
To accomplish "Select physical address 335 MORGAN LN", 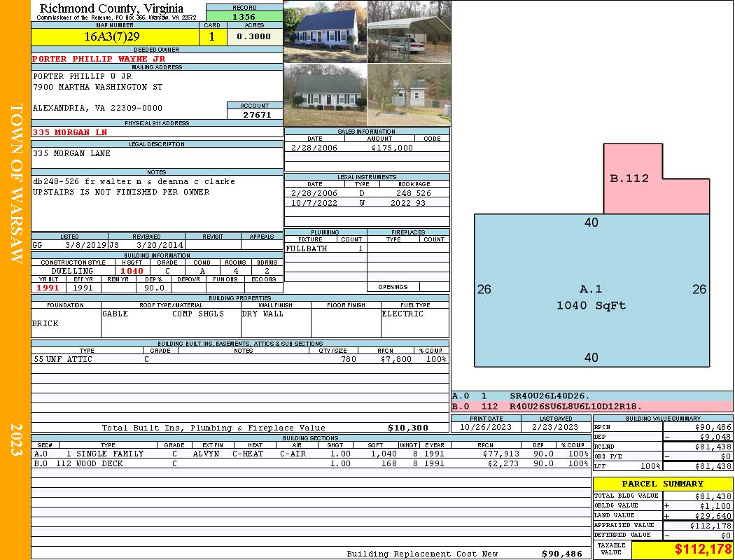I will point(70,132).
